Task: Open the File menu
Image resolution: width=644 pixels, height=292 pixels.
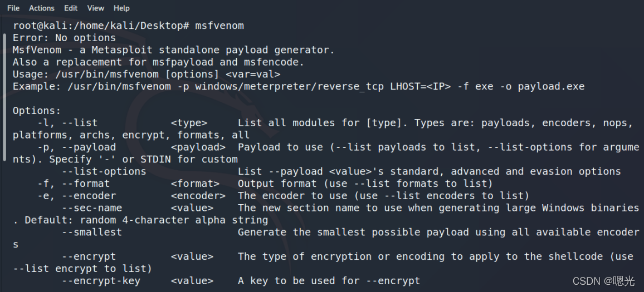Action: point(13,8)
